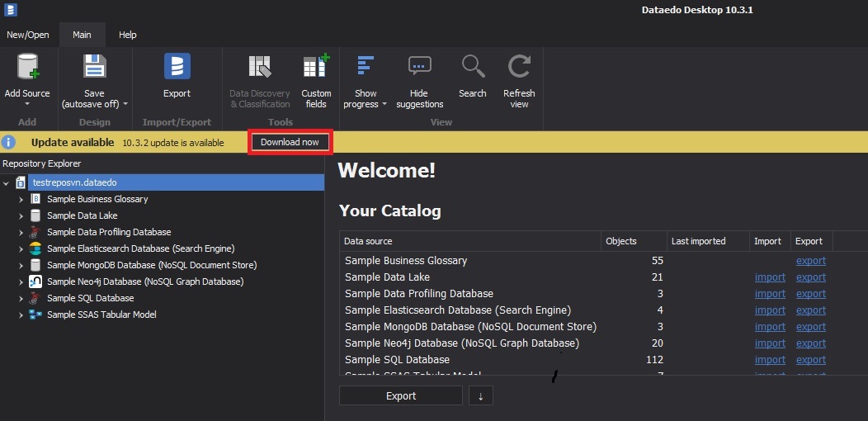
Task: Select Sample SQL Database in the tree
Action: click(x=90, y=298)
